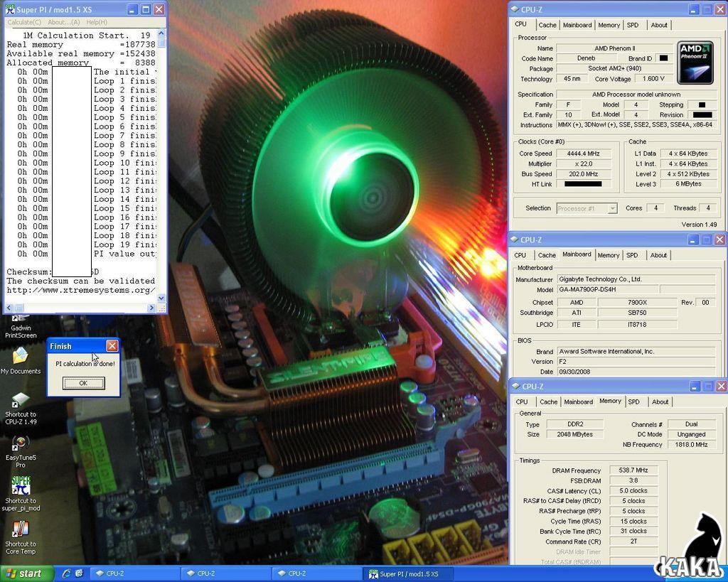Close the CPU-Z Mainboard window

719,239
